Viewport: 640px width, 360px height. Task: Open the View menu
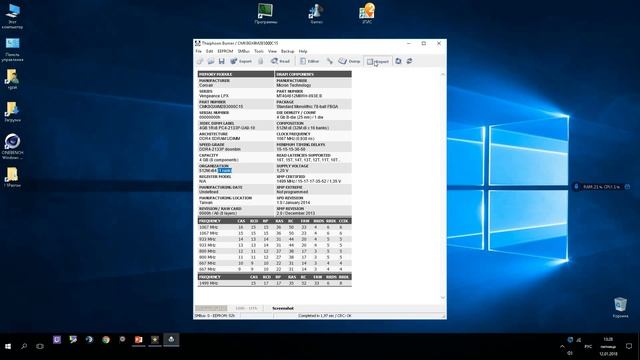click(x=272, y=51)
